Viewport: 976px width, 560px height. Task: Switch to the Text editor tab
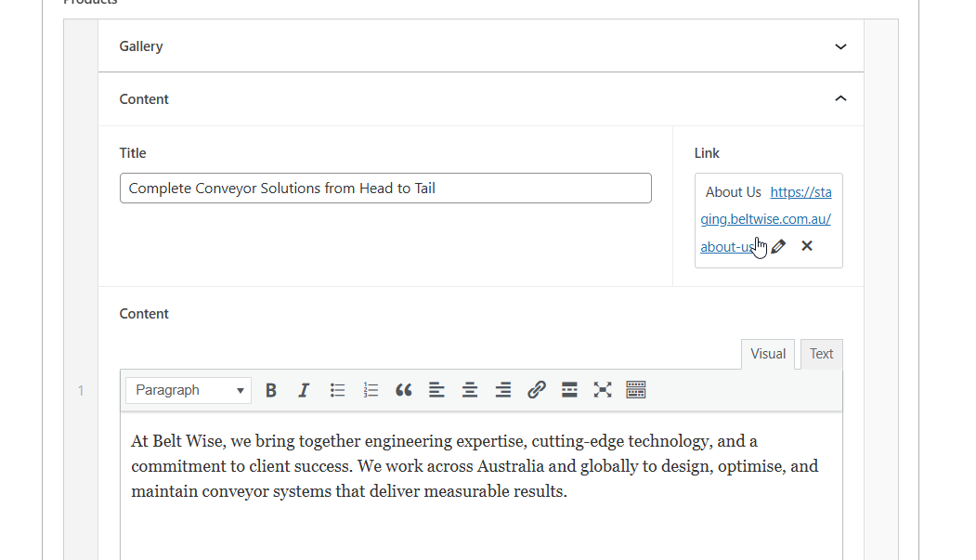point(821,354)
